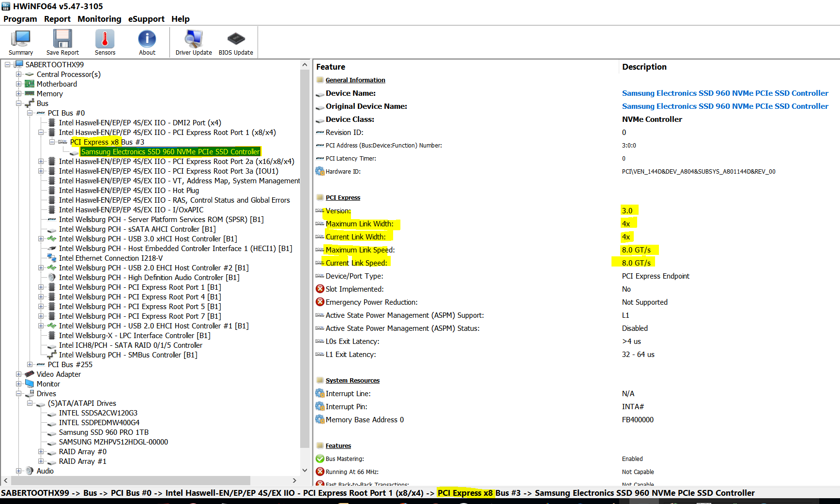Open Original Device Name Samsung link

point(725,106)
